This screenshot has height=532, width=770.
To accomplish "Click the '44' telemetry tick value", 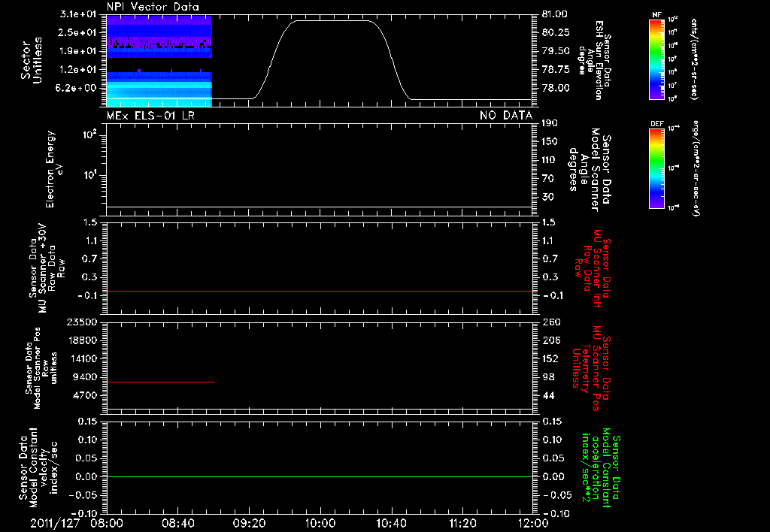I will [x=547, y=395].
